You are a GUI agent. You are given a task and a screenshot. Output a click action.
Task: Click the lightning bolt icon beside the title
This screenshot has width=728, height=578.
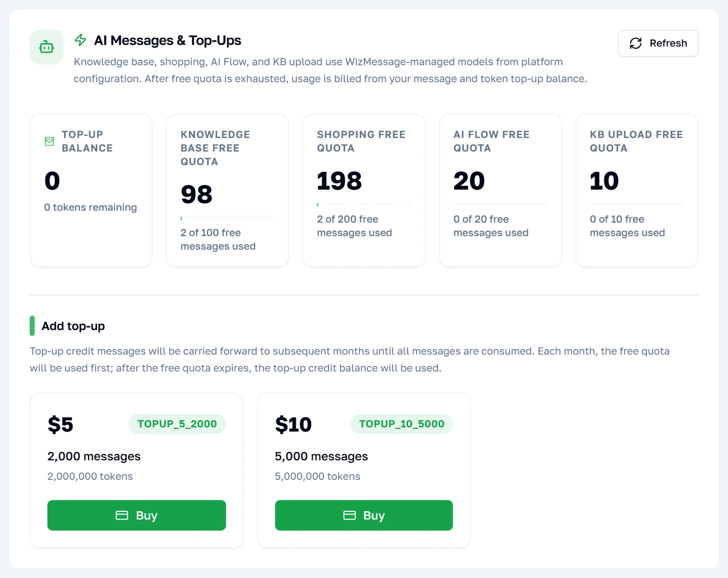81,40
